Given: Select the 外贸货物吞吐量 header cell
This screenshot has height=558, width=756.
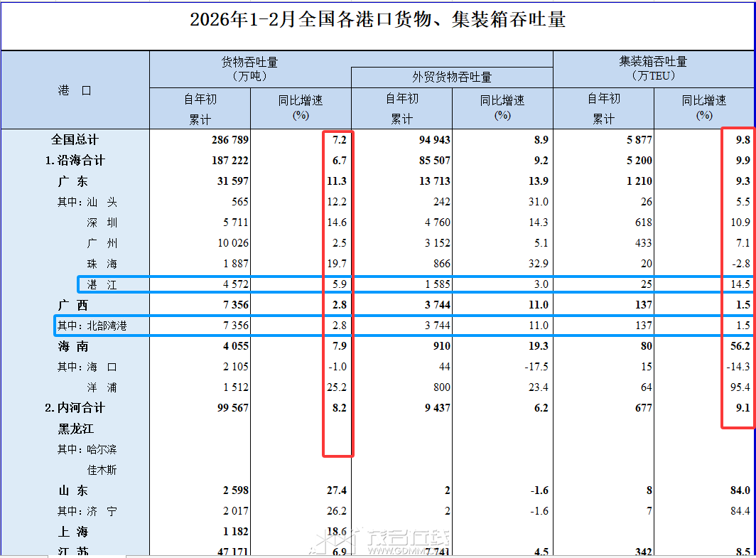Looking at the screenshot, I should [x=452, y=77].
